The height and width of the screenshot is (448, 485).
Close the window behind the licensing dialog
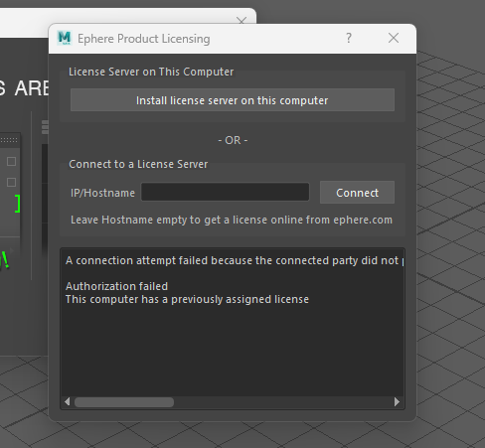242,21
